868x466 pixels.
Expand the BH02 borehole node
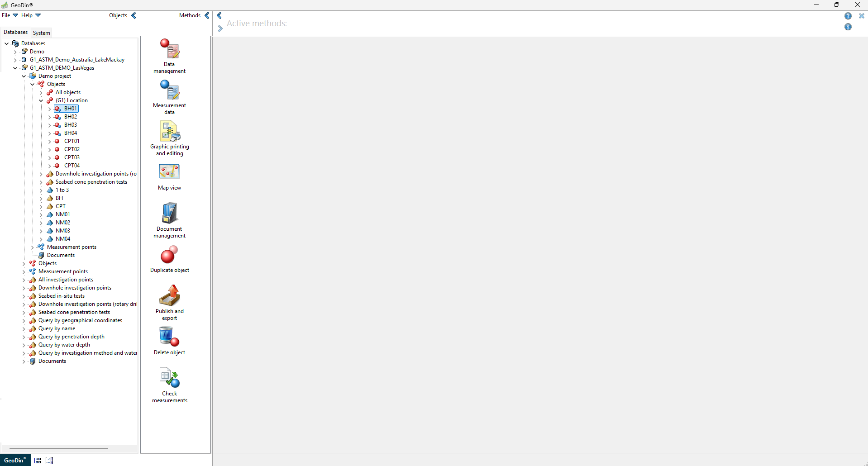click(50, 117)
